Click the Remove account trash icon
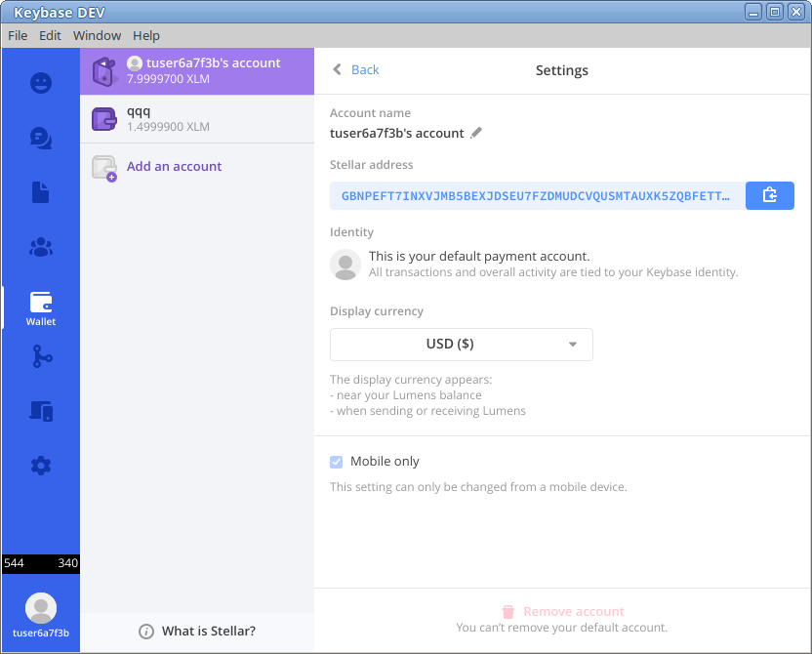The image size is (812, 654). coord(508,612)
